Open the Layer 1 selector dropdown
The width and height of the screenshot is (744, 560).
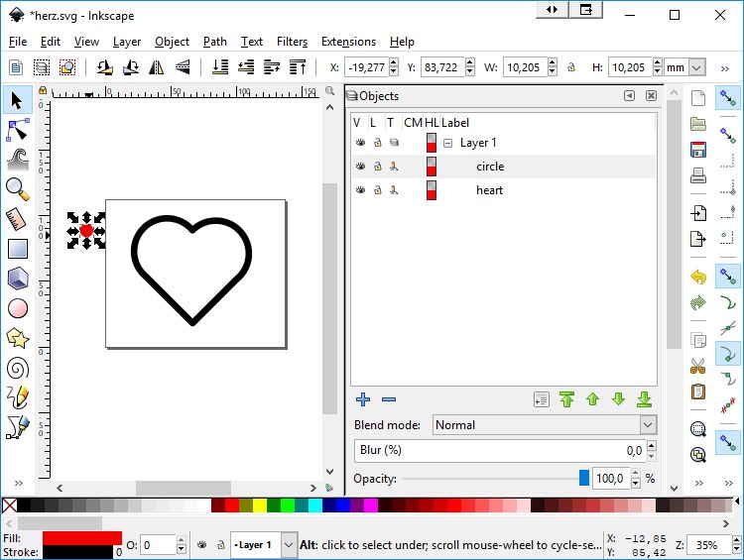pyautogui.click(x=288, y=545)
